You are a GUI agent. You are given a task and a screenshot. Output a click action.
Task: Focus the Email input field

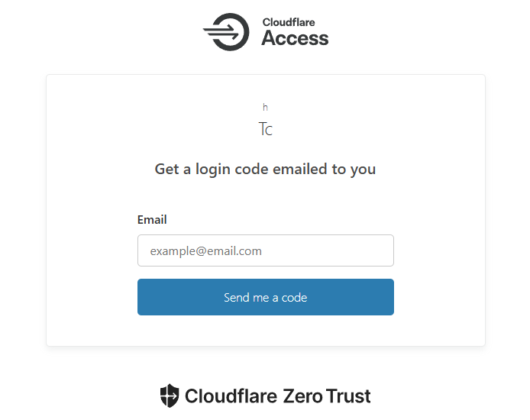click(x=266, y=250)
